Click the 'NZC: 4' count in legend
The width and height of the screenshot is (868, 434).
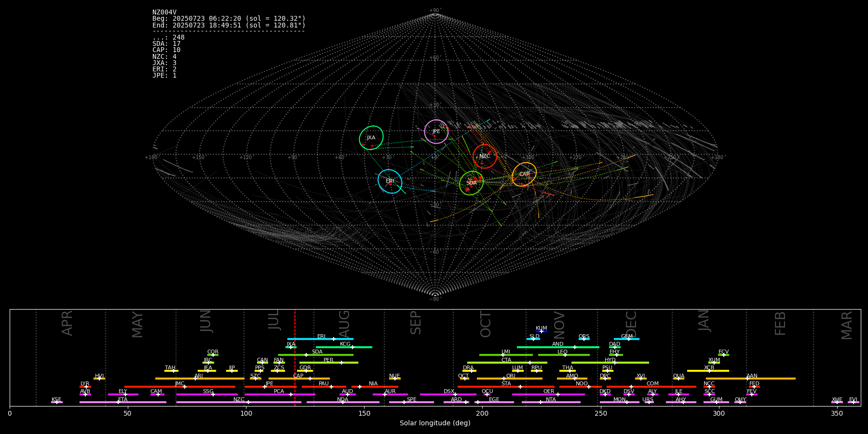164,57
